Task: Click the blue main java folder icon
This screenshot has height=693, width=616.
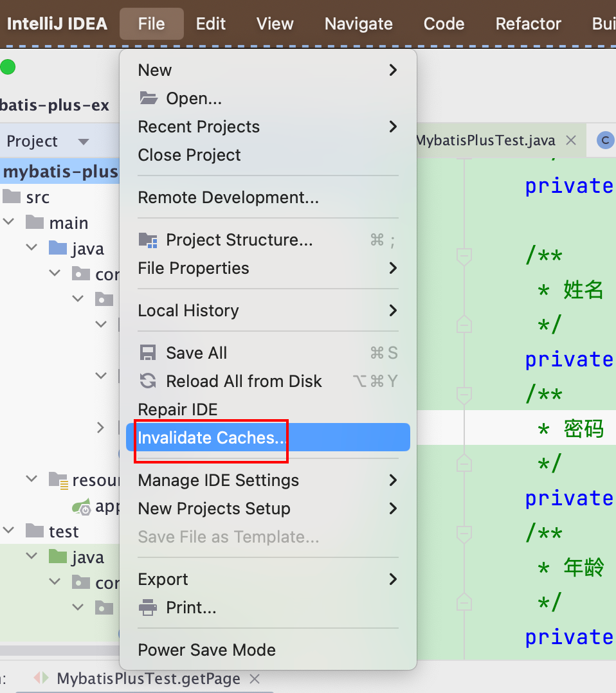Action: (58, 249)
